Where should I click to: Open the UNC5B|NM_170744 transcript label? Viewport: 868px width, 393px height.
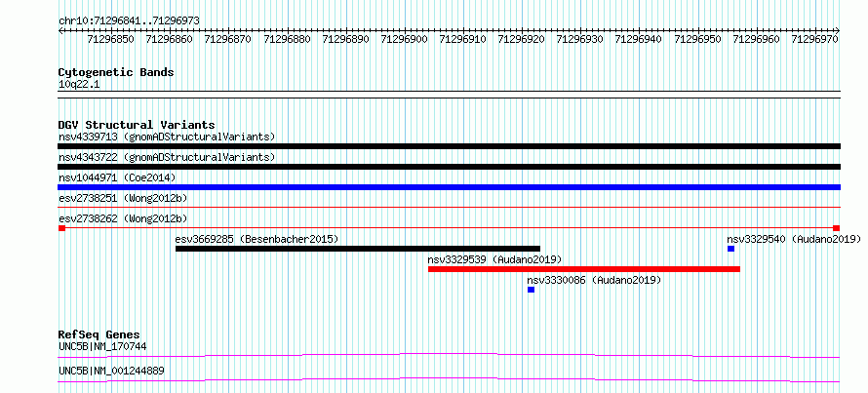(x=102, y=346)
